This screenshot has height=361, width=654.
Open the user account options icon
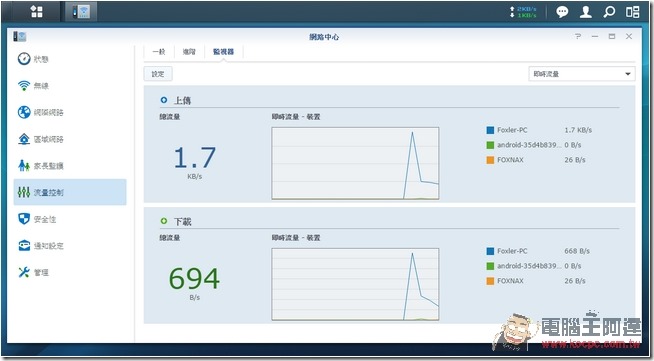pyautogui.click(x=586, y=12)
